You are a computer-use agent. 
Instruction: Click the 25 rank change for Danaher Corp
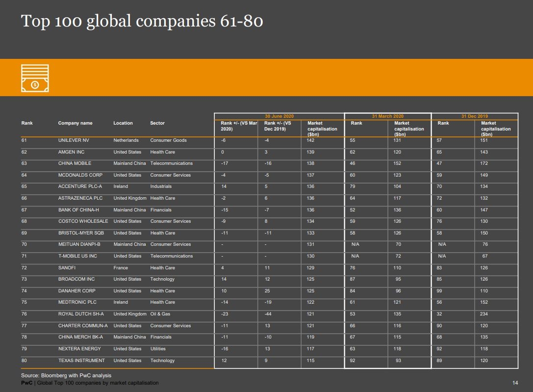267,291
